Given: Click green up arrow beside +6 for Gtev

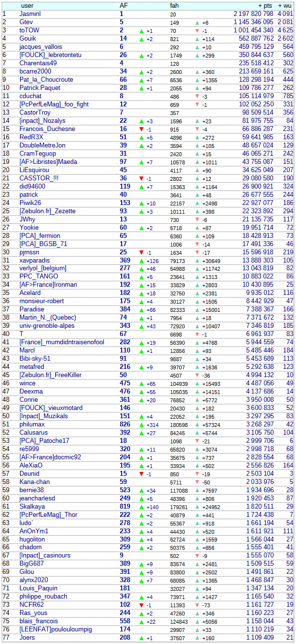Looking at the screenshot, I should click(x=197, y=22).
